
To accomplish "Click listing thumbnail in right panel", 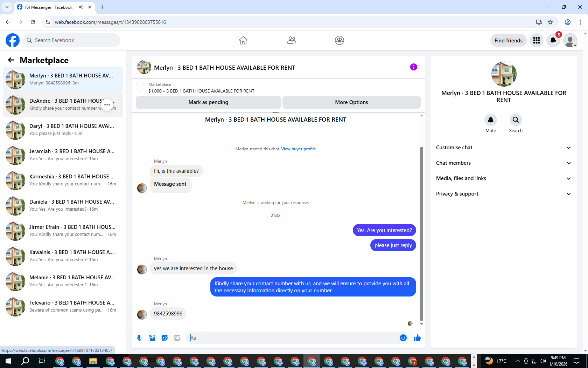I will [x=504, y=74].
